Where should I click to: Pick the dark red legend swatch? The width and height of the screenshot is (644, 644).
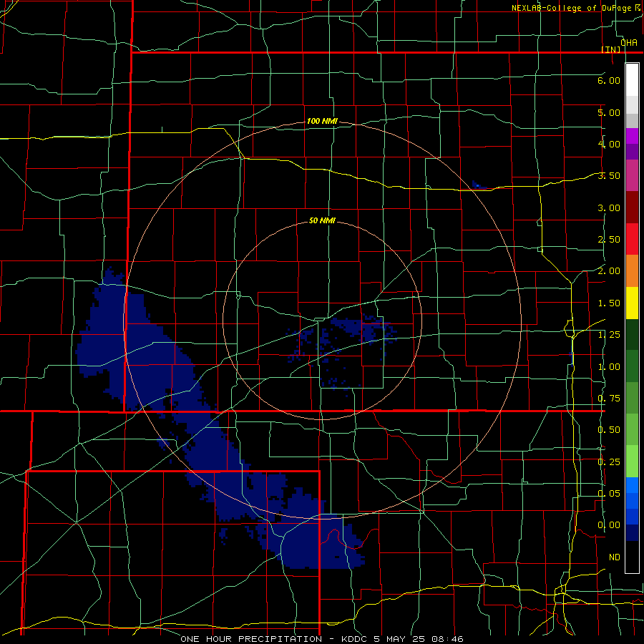tap(632, 208)
